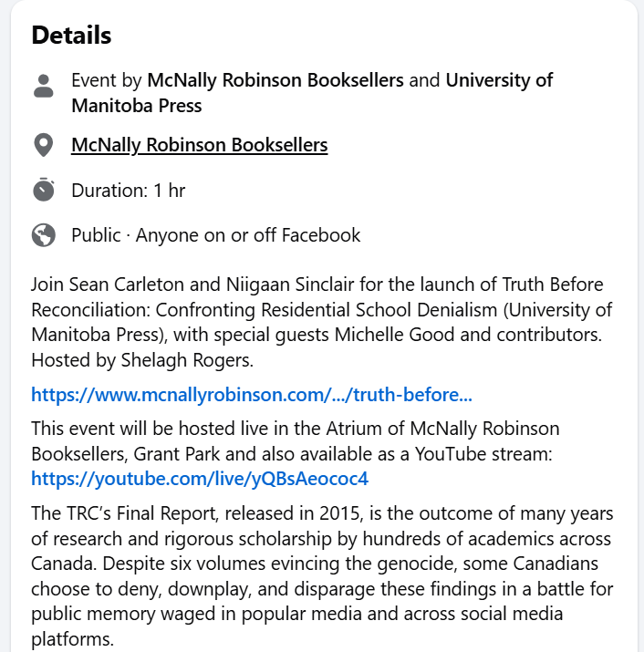Screen dimensions: 644x652
Task: Click the Join Sean Carleton description paragraph
Action: pyautogui.click(x=322, y=322)
